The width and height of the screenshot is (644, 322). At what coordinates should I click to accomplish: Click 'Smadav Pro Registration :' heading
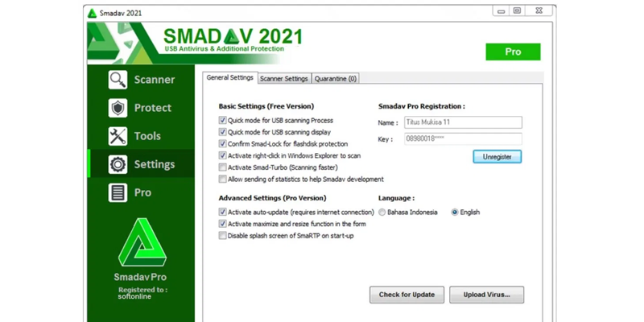(421, 106)
